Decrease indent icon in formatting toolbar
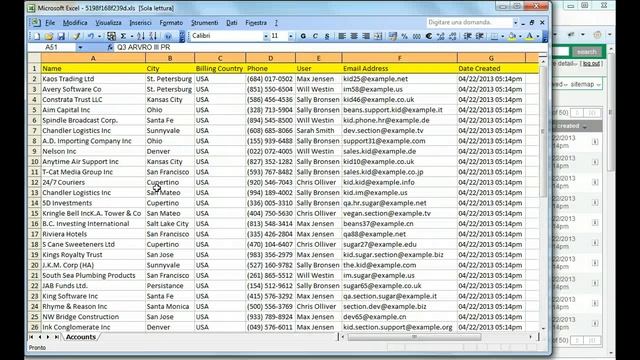 coord(468,36)
